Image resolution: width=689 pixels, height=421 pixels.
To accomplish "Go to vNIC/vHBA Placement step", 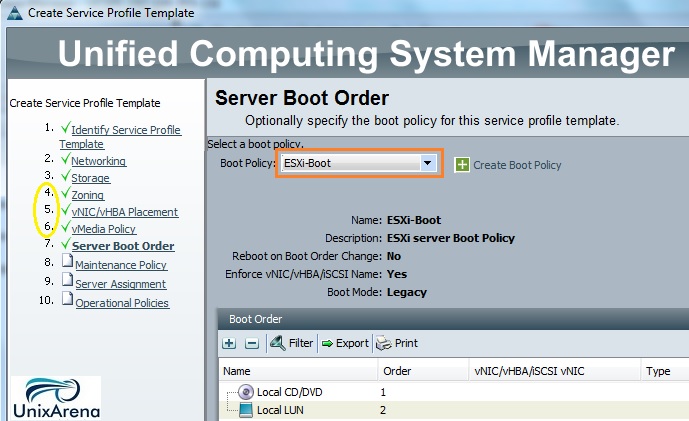I will [125, 212].
